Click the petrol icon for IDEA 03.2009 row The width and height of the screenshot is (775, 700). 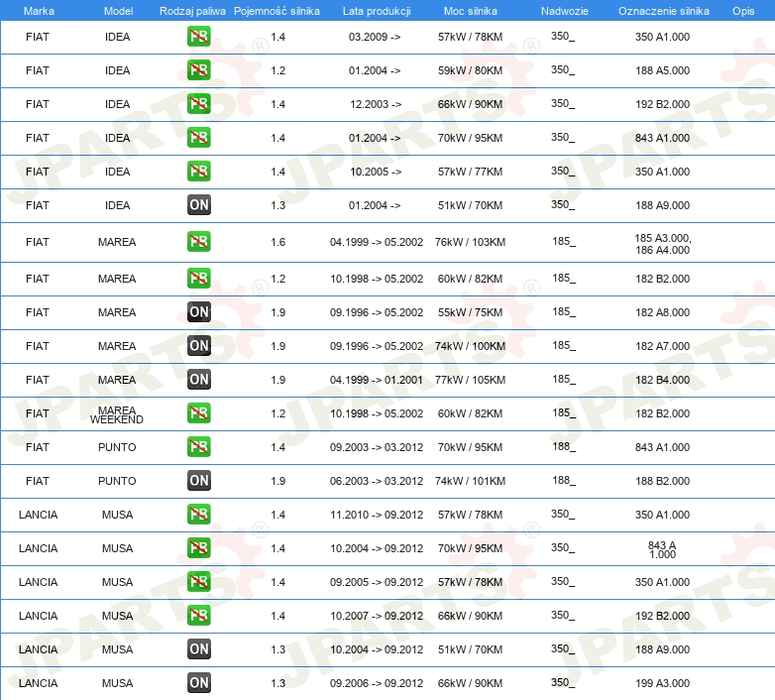tap(198, 36)
